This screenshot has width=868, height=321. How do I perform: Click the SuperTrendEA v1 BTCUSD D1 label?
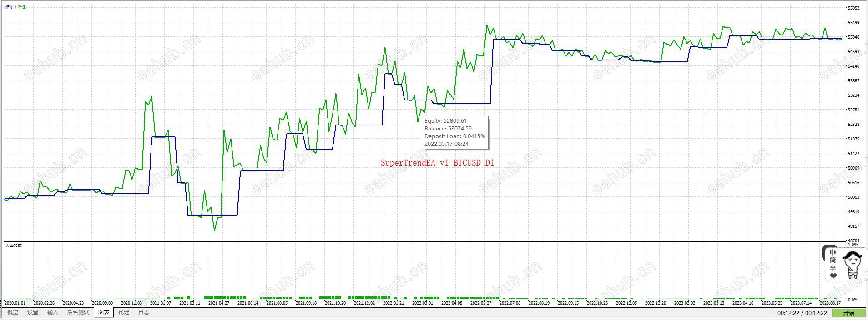(x=437, y=163)
